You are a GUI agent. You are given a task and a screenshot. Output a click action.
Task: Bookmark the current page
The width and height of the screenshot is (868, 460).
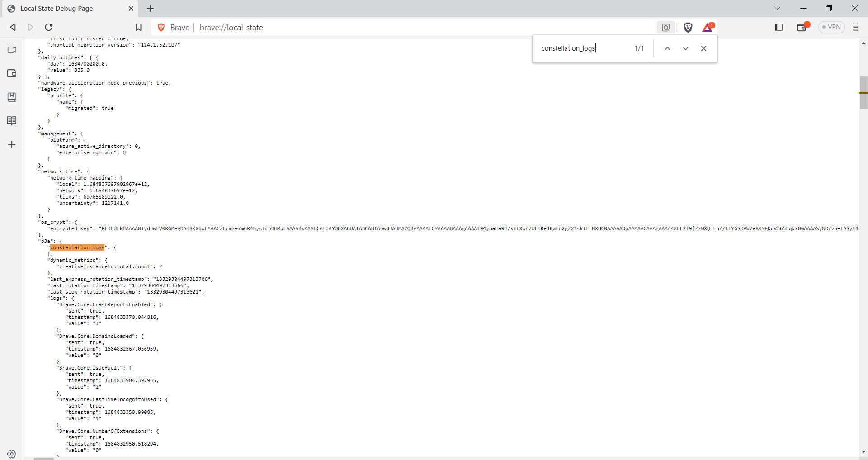(x=138, y=27)
